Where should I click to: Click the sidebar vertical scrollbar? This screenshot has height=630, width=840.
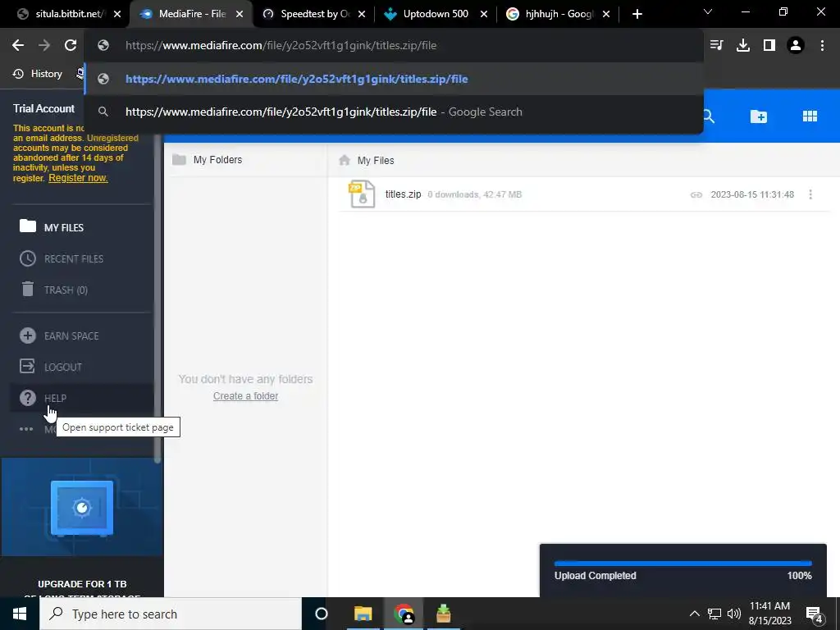(x=157, y=299)
